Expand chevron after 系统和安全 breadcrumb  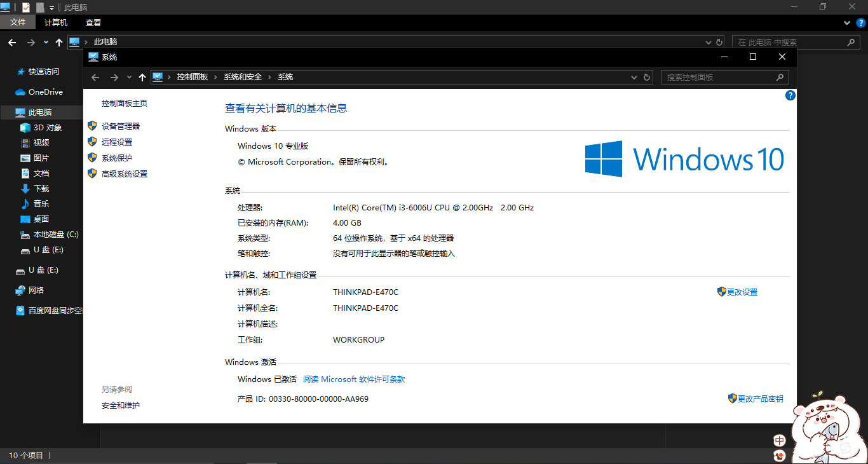[x=270, y=78]
